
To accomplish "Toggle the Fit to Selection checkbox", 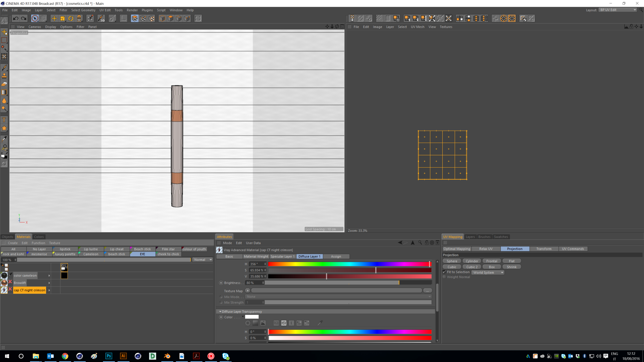I will tap(444, 272).
